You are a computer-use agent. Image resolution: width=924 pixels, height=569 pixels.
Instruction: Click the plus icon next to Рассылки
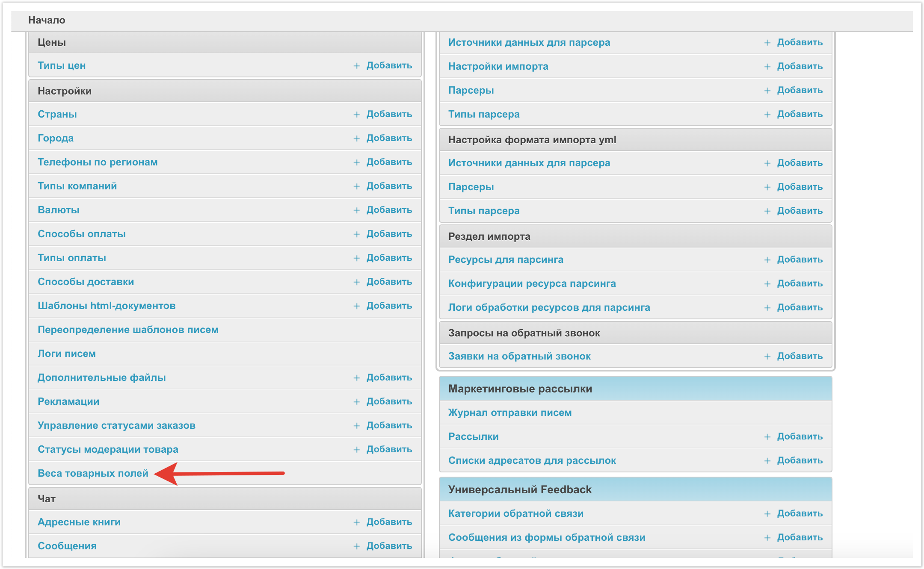coord(767,437)
